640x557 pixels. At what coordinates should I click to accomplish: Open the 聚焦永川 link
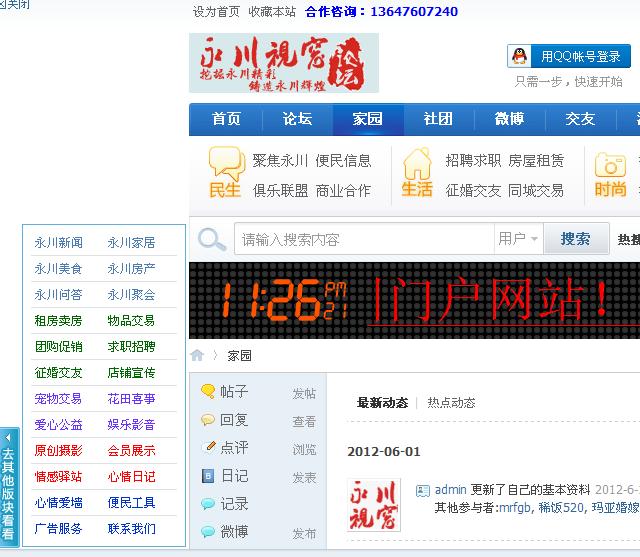click(280, 160)
